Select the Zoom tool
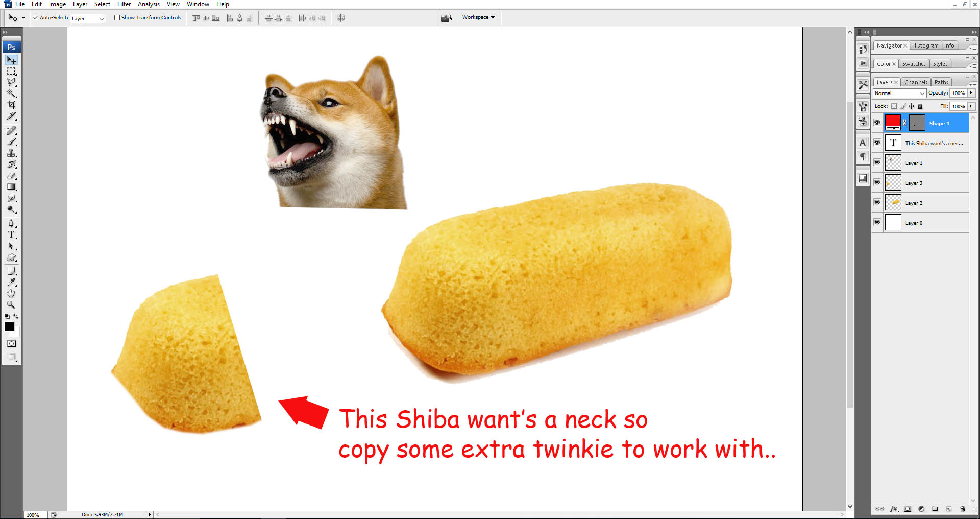980x519 pixels. tap(11, 304)
